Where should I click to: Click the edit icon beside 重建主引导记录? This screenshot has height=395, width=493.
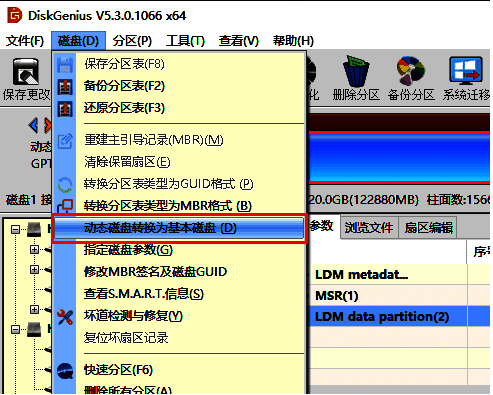[x=65, y=141]
